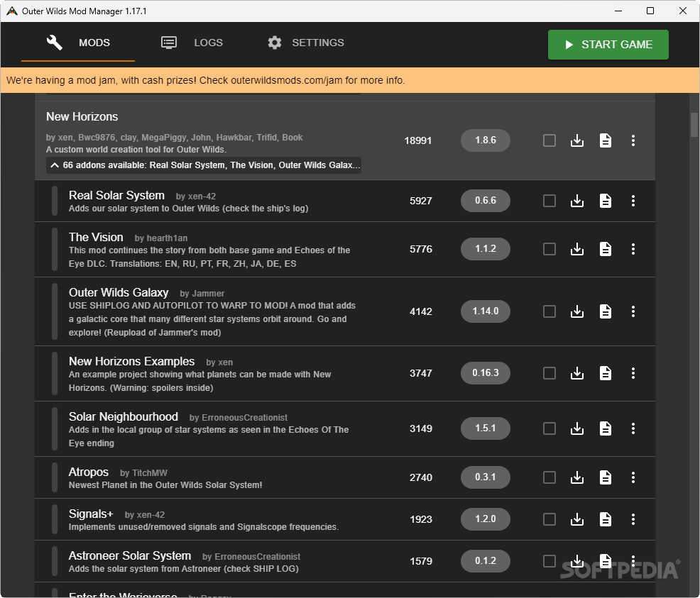This screenshot has height=598, width=700.
Task: Click the 1.1.2 version badge
Action: point(486,248)
